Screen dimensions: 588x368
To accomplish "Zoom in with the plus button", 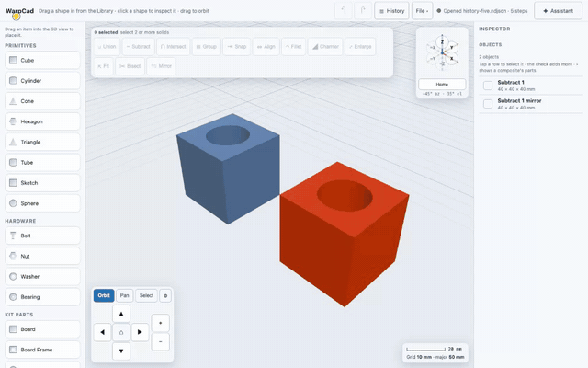I will pyautogui.click(x=161, y=323).
